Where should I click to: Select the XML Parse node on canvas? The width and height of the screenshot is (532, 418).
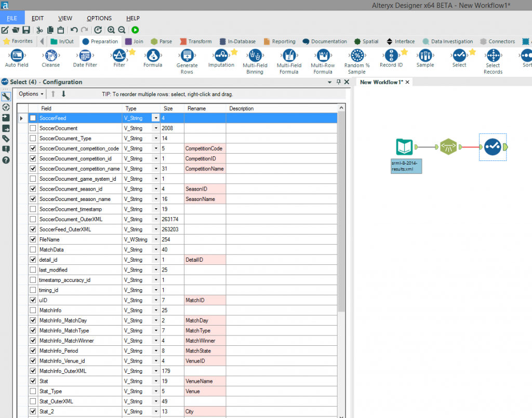click(448, 147)
